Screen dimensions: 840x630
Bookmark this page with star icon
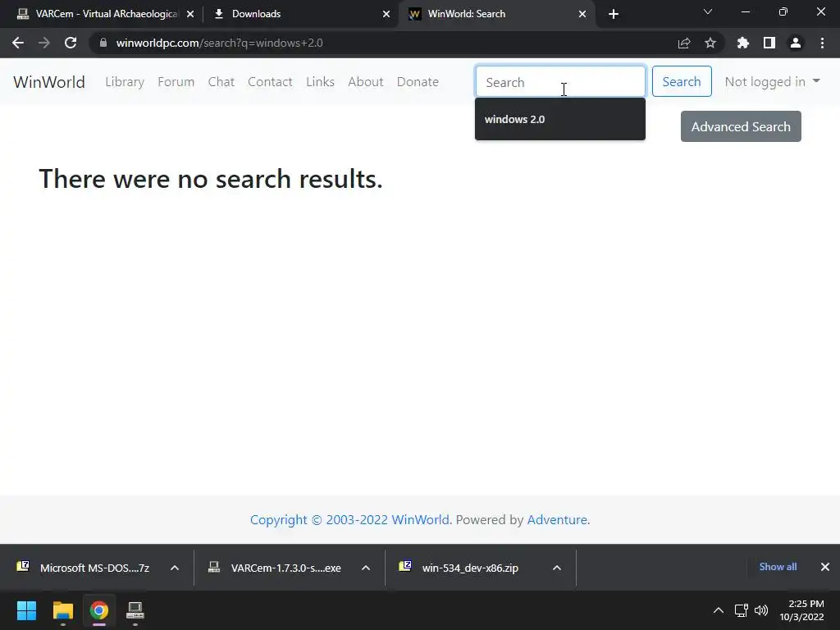tap(710, 43)
